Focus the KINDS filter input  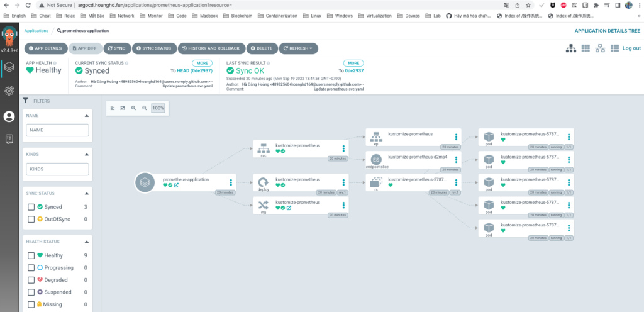pyautogui.click(x=57, y=169)
